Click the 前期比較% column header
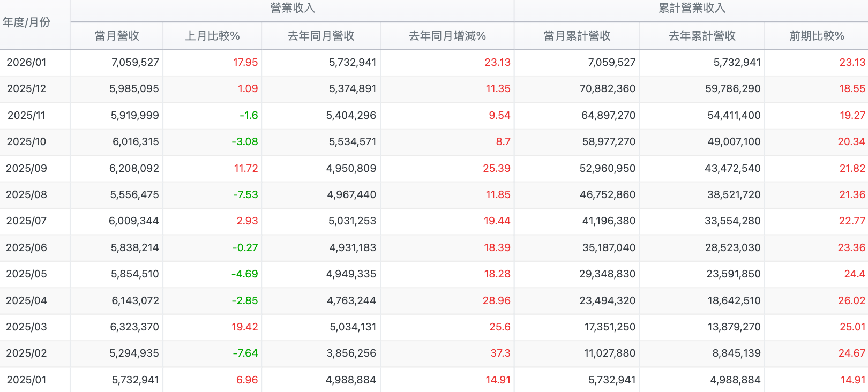The width and height of the screenshot is (868, 392). 817,36
